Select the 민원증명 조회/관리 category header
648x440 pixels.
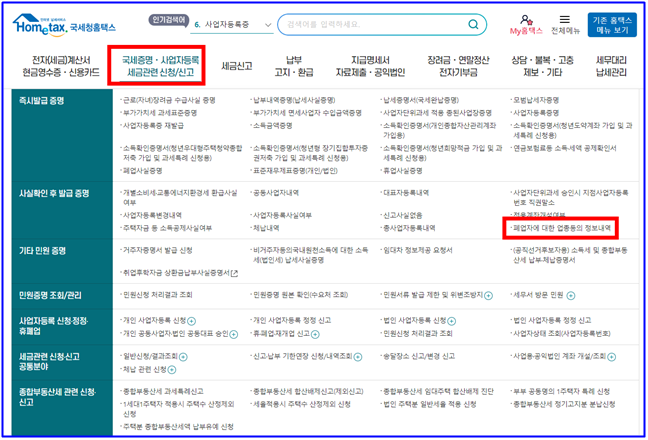click(x=50, y=295)
